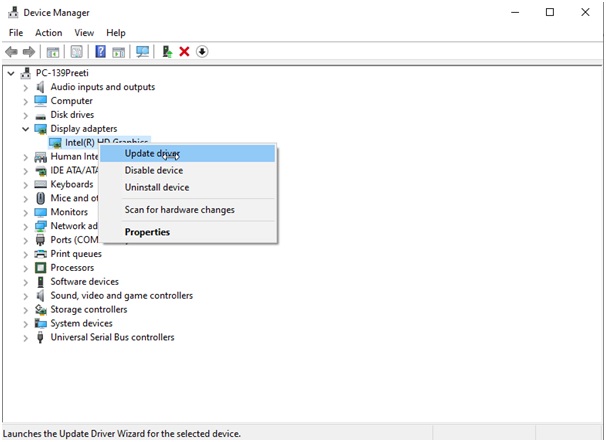Select Uninstall device in context menu
The width and height of the screenshot is (606, 442).
156,187
